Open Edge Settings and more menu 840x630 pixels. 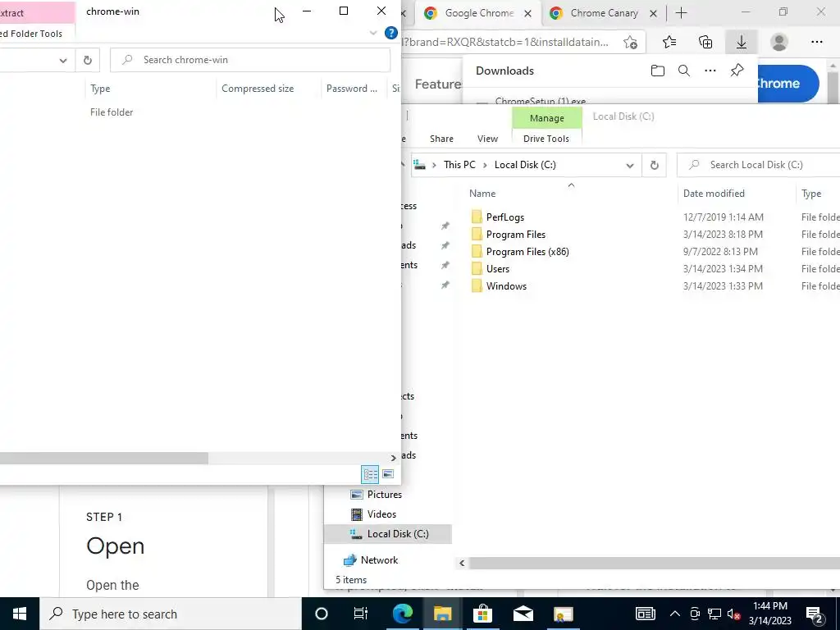816,42
